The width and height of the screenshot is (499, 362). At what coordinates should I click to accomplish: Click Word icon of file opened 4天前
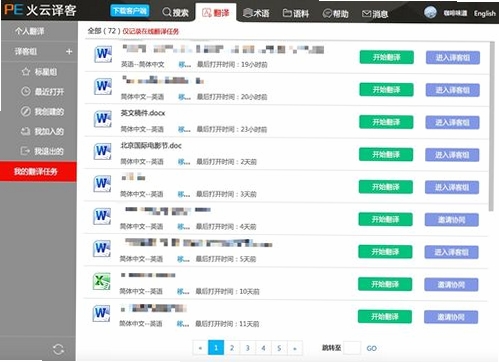pos(102,216)
